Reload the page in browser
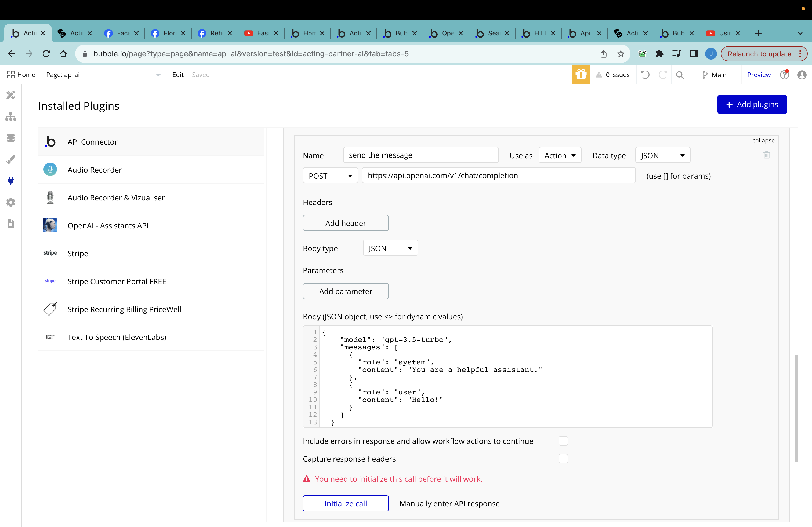812x527 pixels. click(x=46, y=53)
